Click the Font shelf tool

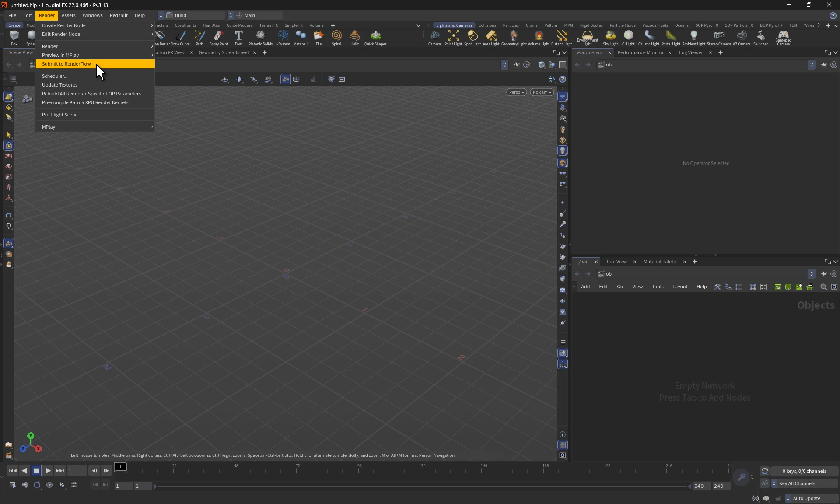238,38
